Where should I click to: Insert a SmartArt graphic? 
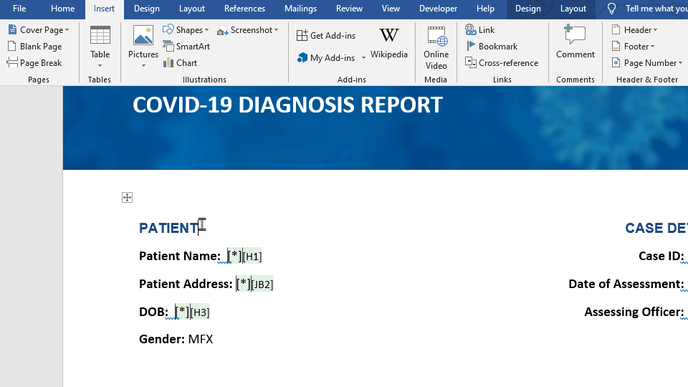(186, 47)
